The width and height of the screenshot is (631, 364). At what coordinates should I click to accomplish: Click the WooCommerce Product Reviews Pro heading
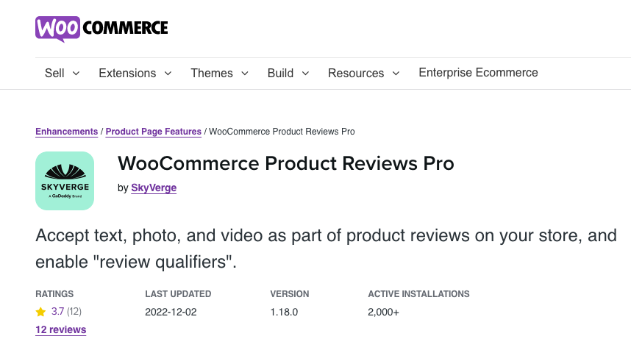tap(286, 163)
